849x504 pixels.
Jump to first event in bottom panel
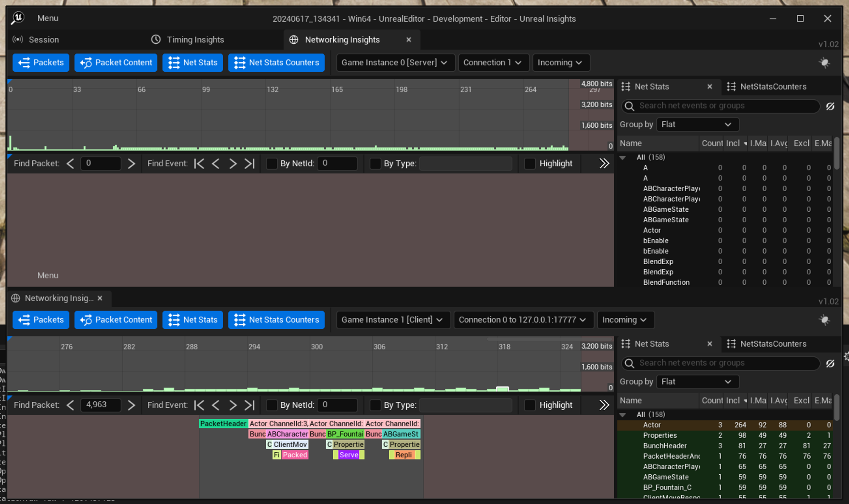(x=199, y=405)
